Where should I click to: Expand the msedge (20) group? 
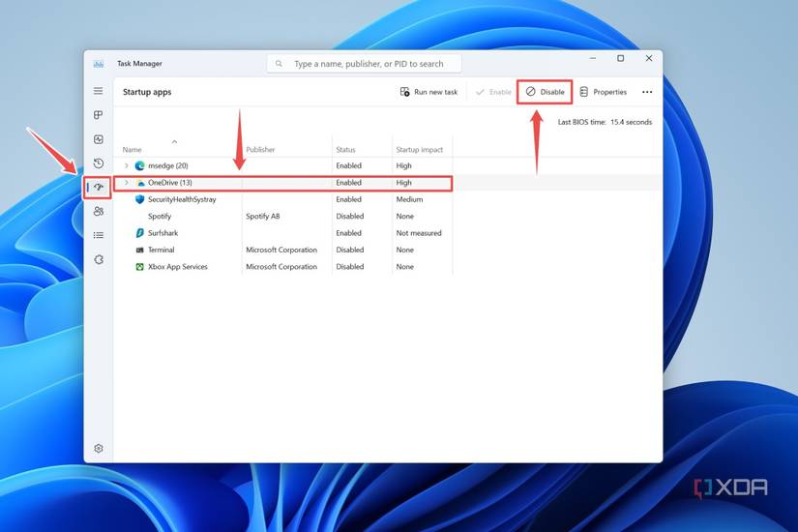point(126,166)
